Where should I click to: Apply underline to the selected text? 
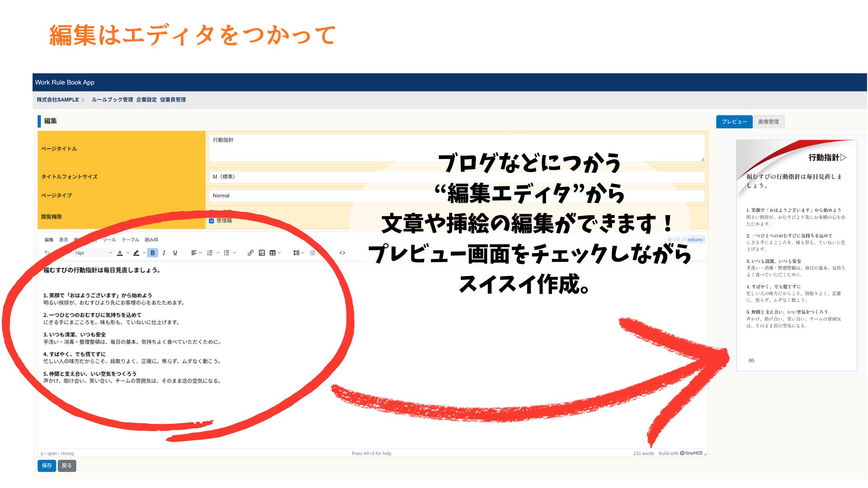175,253
